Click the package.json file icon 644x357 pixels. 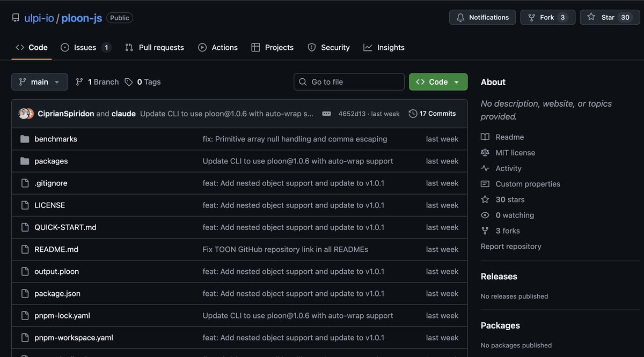point(25,293)
